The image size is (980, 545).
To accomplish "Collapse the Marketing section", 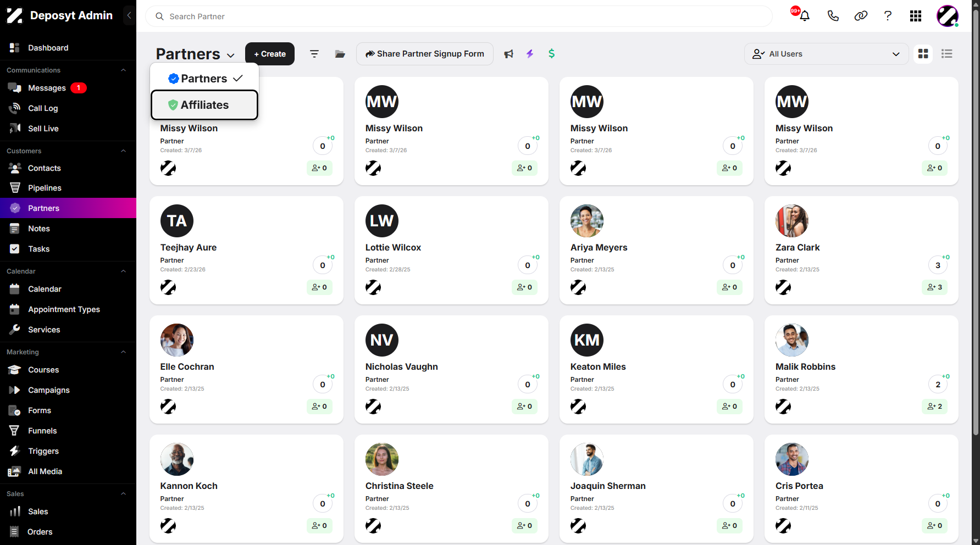I will pyautogui.click(x=124, y=352).
